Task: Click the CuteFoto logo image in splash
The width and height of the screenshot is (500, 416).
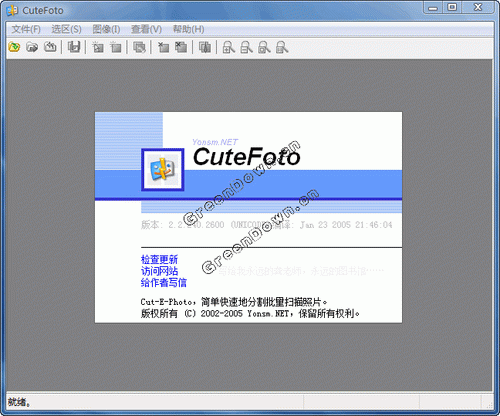Action: 163,170
